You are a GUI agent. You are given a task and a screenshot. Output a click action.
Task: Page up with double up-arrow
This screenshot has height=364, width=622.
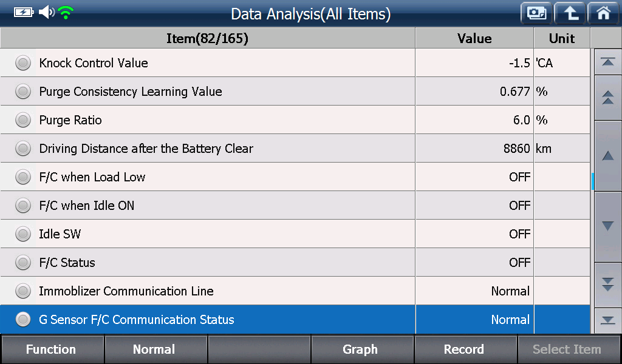pyautogui.click(x=607, y=98)
